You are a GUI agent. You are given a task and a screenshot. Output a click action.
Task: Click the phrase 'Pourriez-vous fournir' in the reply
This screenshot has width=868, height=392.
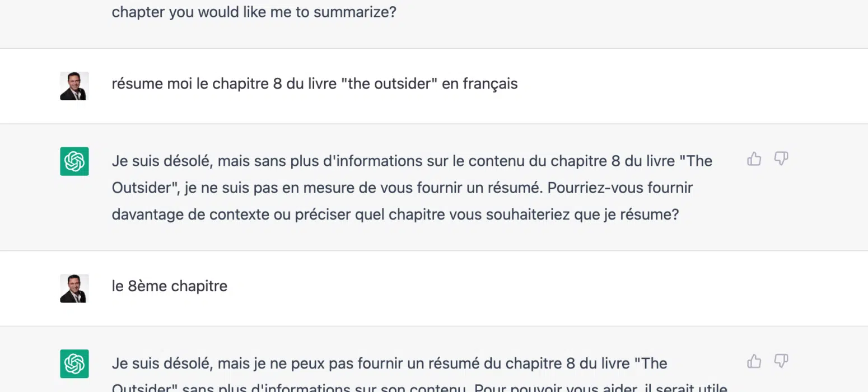point(620,188)
